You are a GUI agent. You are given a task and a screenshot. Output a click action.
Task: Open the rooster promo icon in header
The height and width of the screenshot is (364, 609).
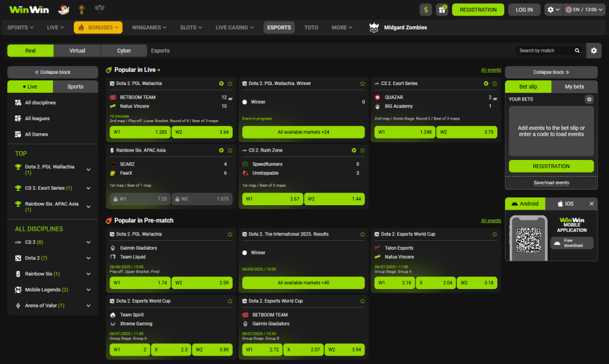[64, 10]
